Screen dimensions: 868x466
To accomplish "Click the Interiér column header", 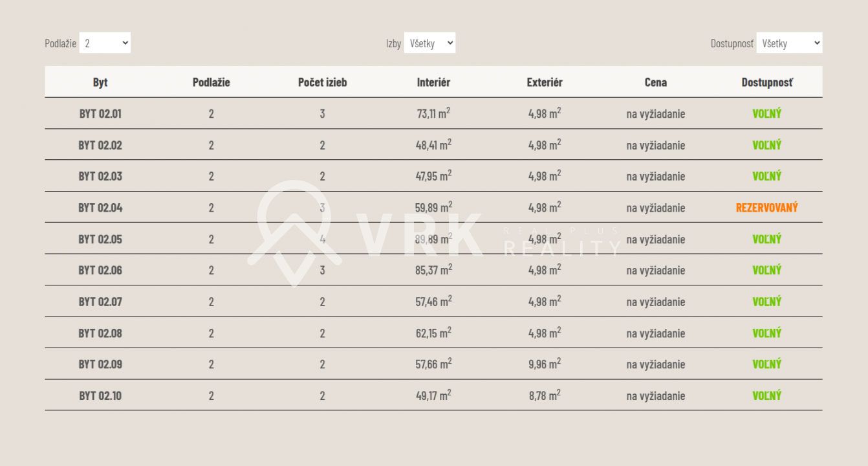I will click(433, 82).
